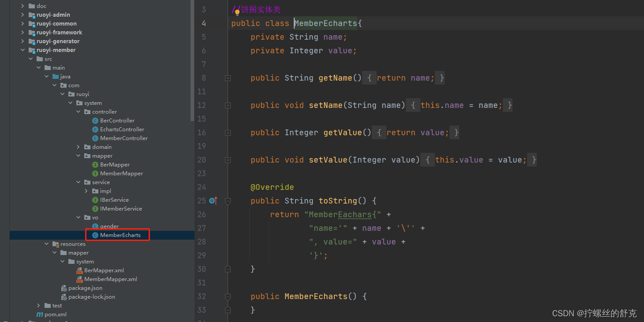
Task: Expand the ruoyi-generator module
Action: 23,41
